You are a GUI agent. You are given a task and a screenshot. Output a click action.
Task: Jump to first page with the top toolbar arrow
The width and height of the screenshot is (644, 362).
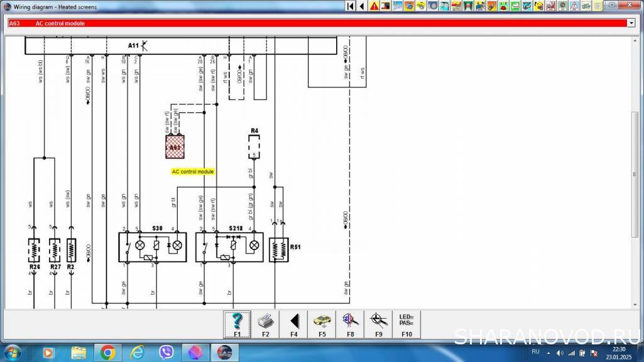pyautogui.click(x=351, y=6)
